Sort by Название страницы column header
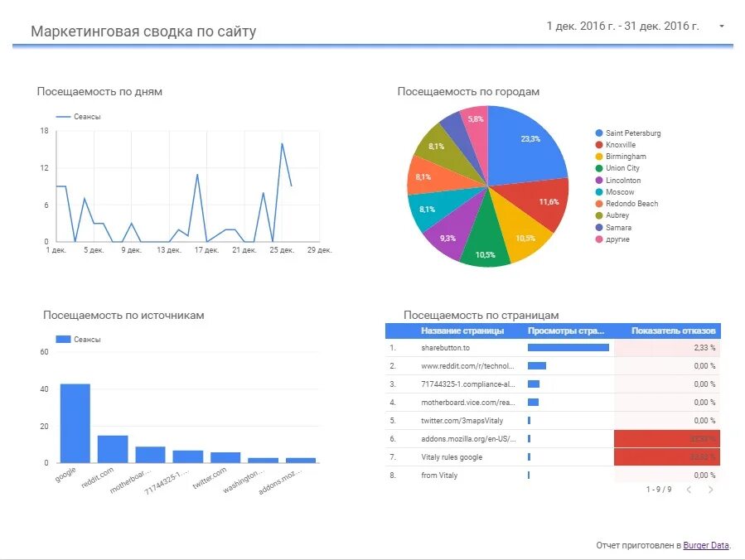The width and height of the screenshot is (745, 560). pos(462,331)
